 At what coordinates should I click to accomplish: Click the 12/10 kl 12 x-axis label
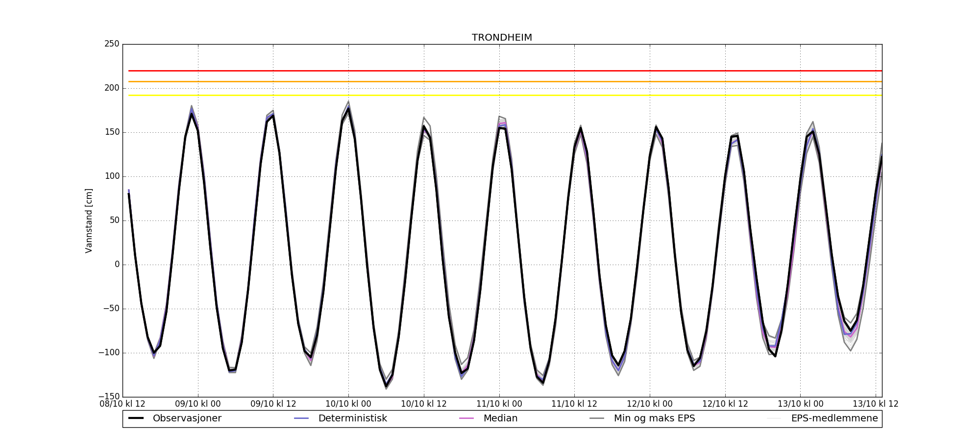click(725, 404)
